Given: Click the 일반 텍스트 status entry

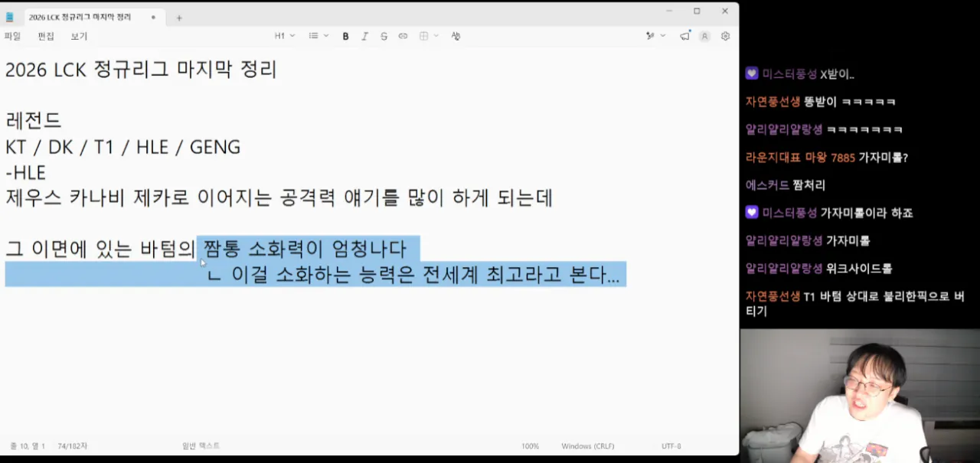Looking at the screenshot, I should tap(201, 446).
